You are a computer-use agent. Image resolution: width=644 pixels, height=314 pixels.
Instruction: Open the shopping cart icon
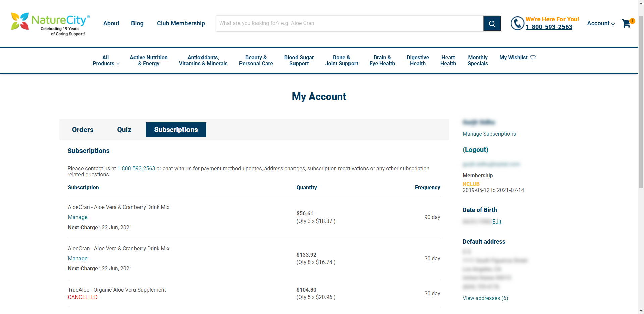(626, 23)
